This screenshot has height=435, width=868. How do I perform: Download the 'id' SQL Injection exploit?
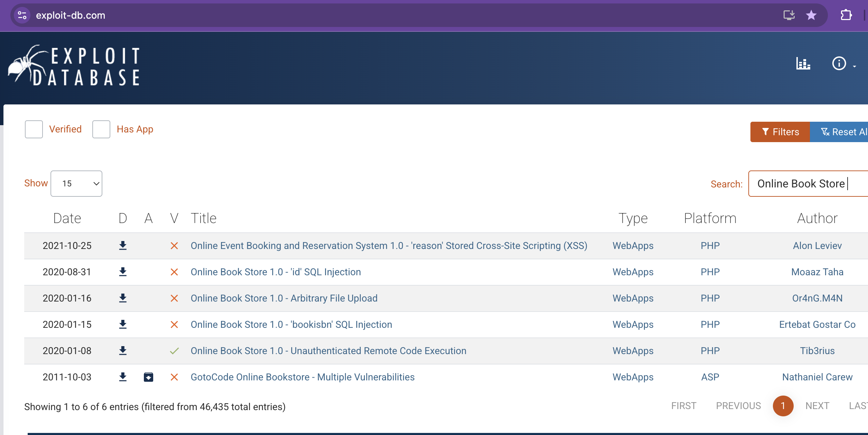click(123, 272)
